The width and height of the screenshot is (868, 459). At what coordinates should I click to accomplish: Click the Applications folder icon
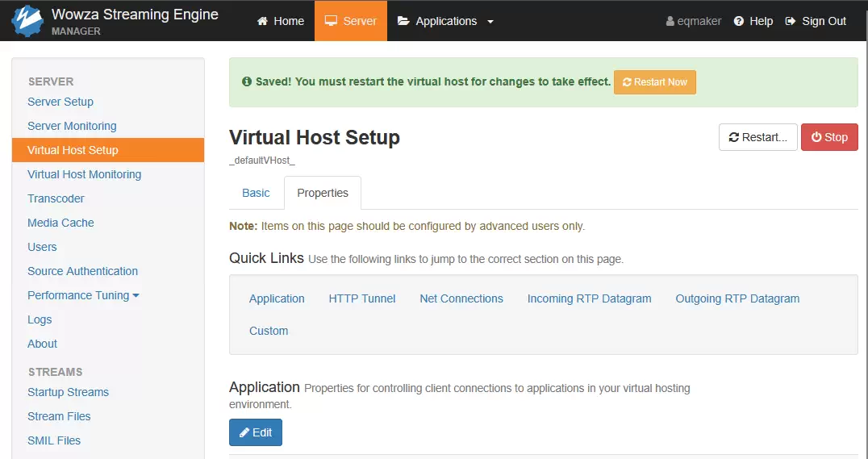tap(403, 21)
